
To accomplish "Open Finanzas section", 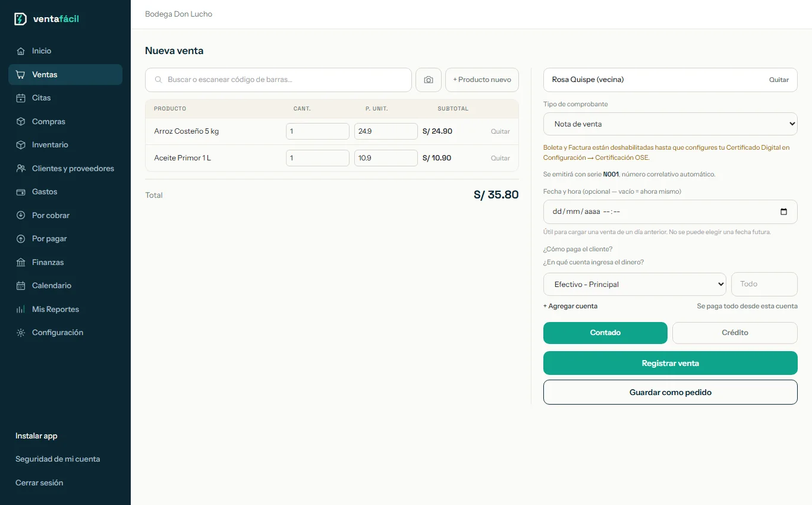I will tap(65, 263).
